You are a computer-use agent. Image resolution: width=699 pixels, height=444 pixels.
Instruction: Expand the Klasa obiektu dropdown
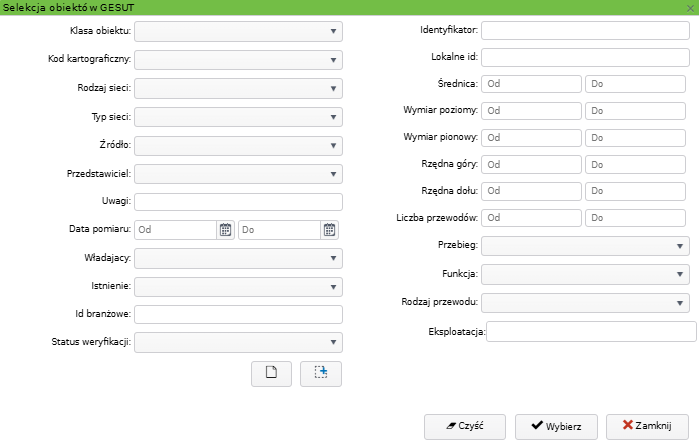pos(238,31)
